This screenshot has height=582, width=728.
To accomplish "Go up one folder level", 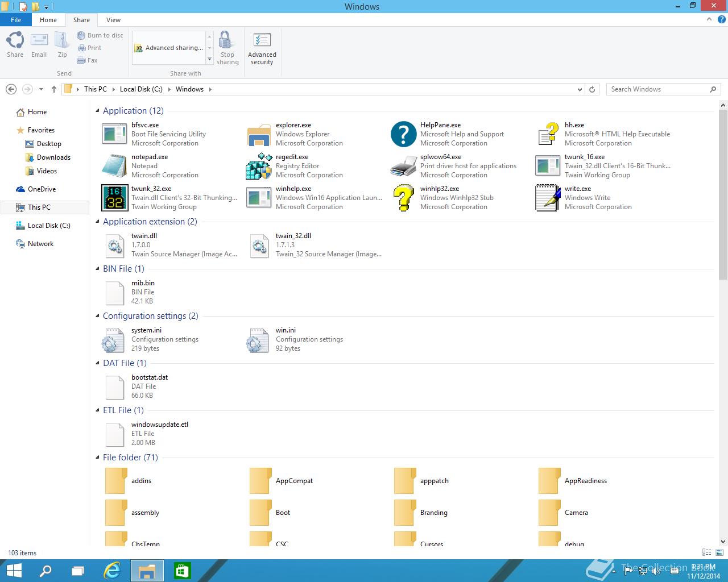I will click(54, 89).
